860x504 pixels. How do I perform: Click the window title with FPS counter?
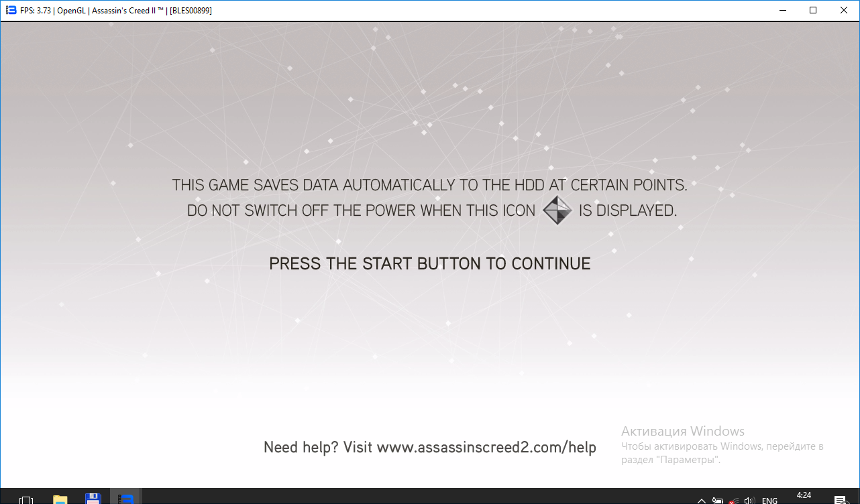(116, 11)
